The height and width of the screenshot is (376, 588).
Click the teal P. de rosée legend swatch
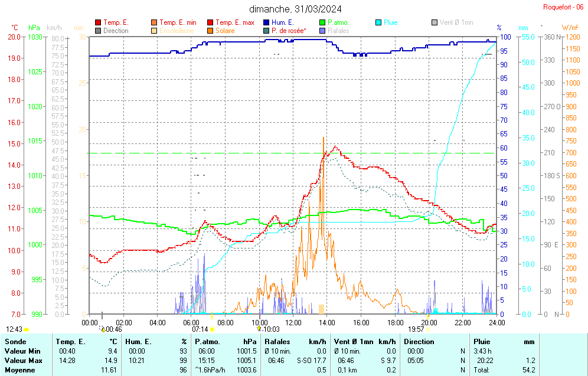pos(266,31)
